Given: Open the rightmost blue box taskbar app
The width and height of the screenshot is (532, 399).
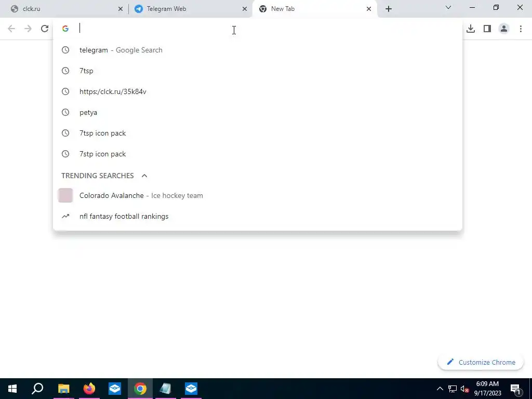Looking at the screenshot, I should [191, 389].
